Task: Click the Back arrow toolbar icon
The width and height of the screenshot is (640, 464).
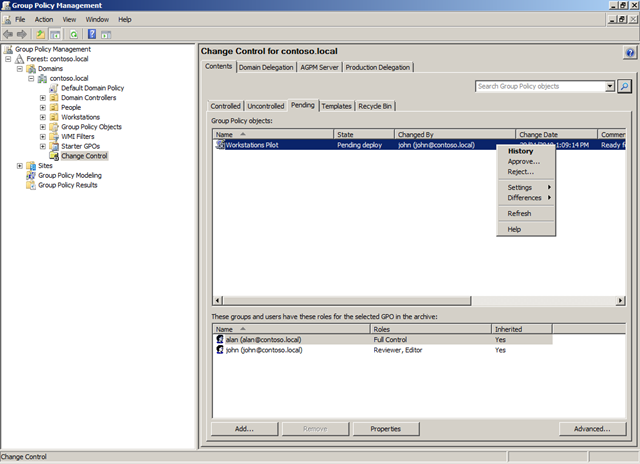Action: click(10, 34)
